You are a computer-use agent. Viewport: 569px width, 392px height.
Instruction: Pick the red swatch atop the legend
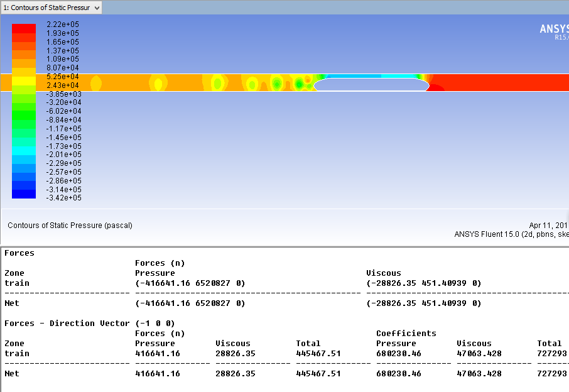24,28
